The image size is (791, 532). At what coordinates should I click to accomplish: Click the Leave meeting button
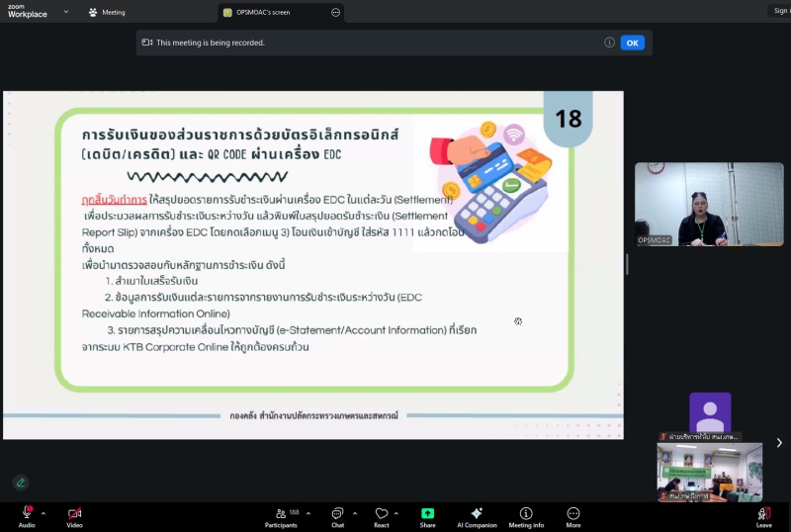(x=763, y=513)
